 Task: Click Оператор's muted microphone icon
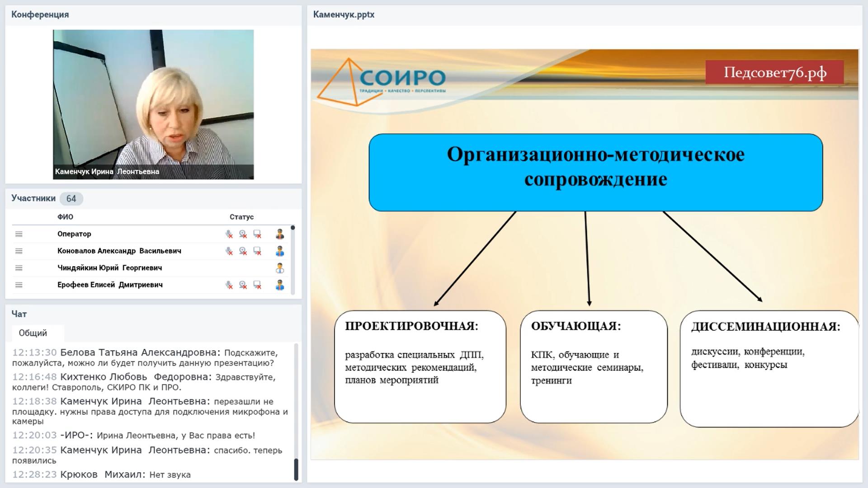pos(229,234)
